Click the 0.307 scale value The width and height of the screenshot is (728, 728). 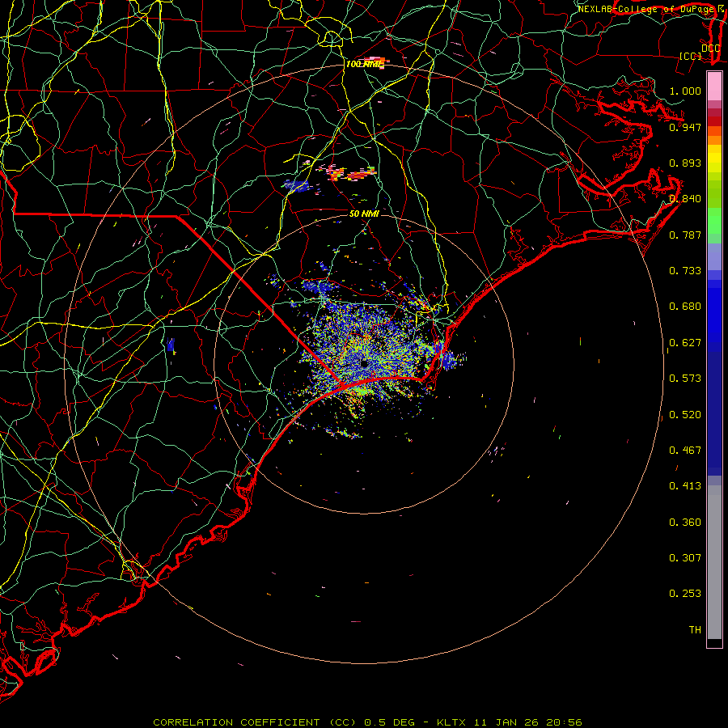click(x=685, y=558)
